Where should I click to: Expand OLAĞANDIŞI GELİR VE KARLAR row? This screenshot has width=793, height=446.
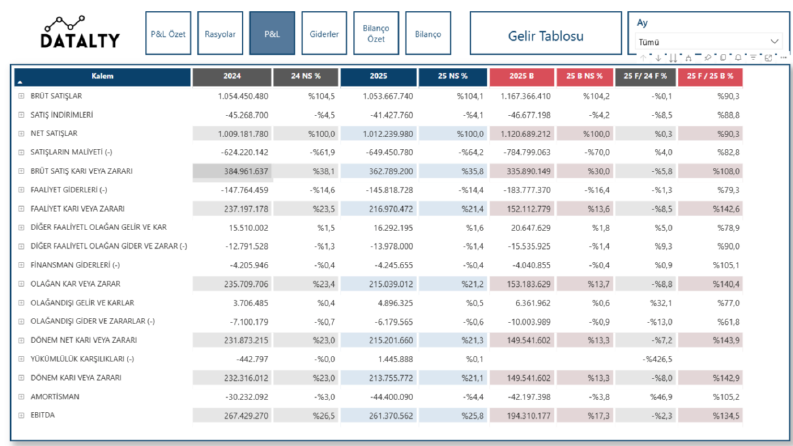tap(21, 303)
